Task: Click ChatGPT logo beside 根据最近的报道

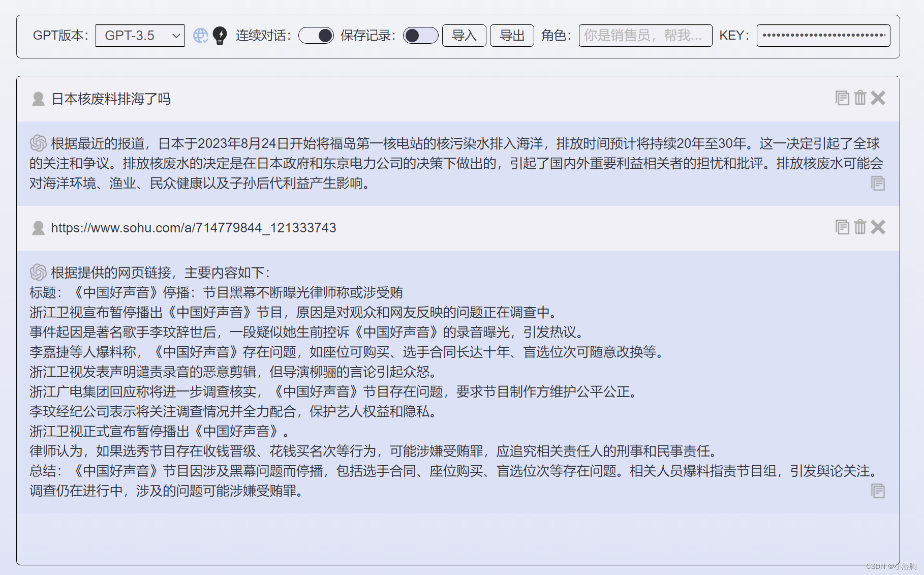Action: click(x=38, y=143)
